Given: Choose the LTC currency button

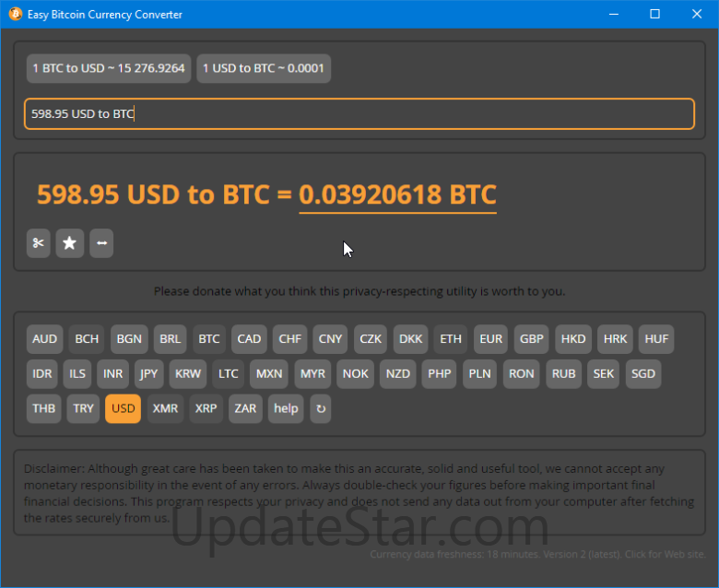Looking at the screenshot, I should (x=229, y=374).
